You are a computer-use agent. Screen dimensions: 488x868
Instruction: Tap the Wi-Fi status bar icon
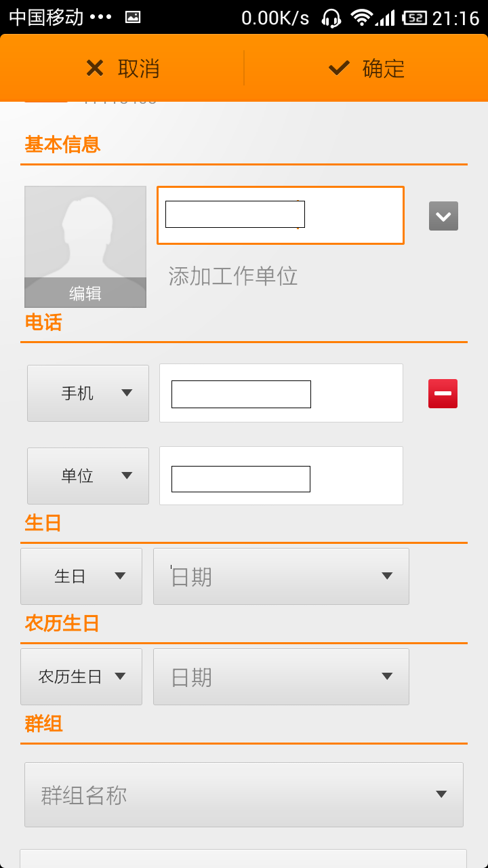coord(362,18)
